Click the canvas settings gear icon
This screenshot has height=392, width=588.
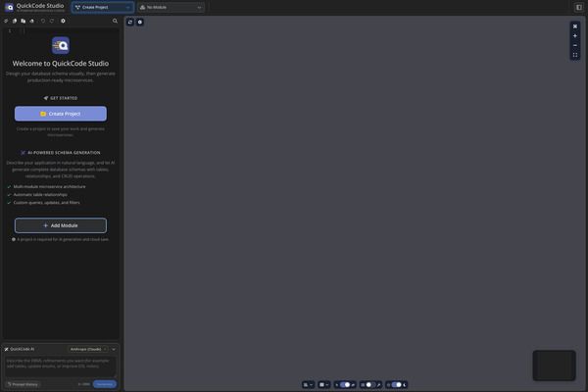pyautogui.click(x=140, y=23)
